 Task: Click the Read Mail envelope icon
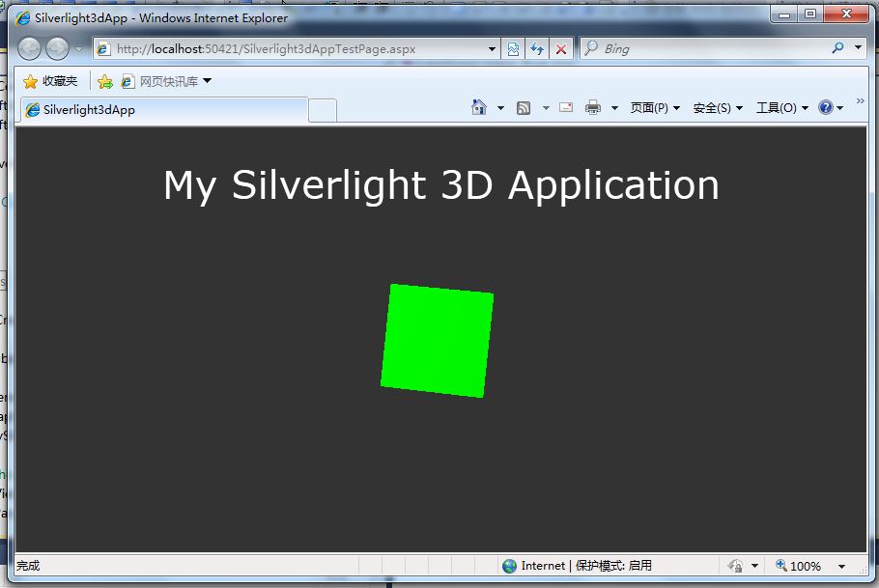tap(566, 107)
